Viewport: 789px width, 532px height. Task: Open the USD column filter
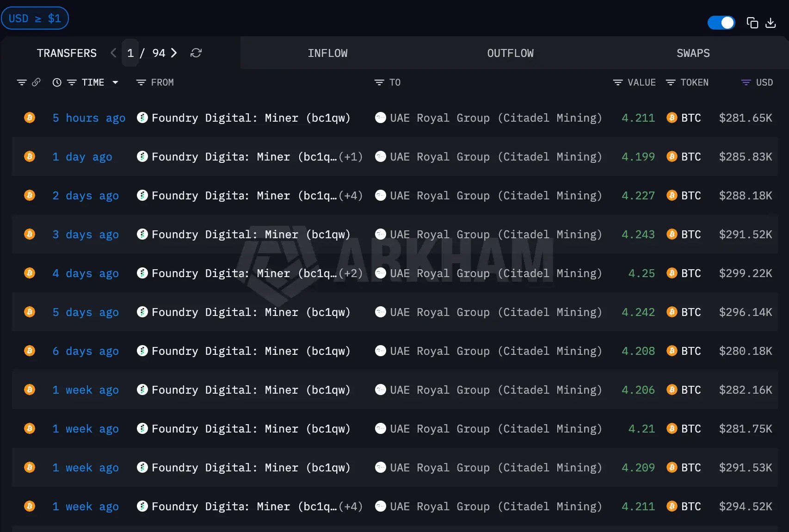click(x=746, y=82)
